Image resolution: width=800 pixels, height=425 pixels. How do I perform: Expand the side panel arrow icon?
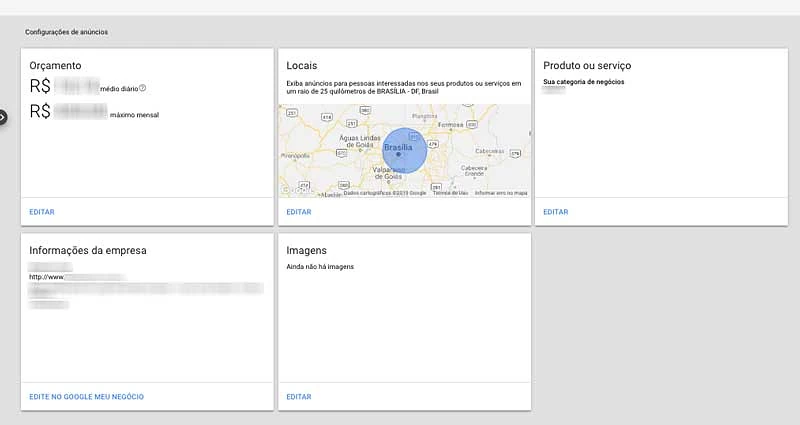point(3,118)
